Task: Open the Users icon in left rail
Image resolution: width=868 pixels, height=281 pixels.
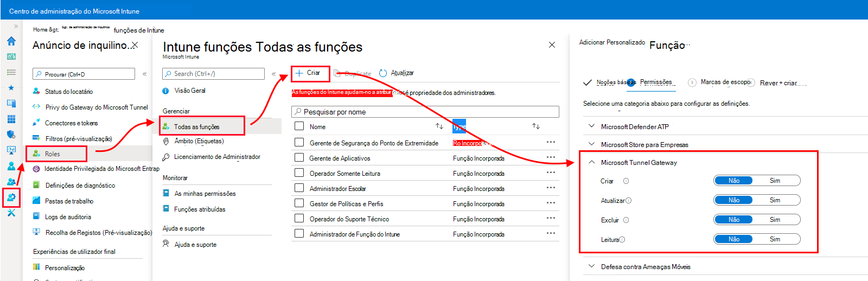Action: (11, 166)
